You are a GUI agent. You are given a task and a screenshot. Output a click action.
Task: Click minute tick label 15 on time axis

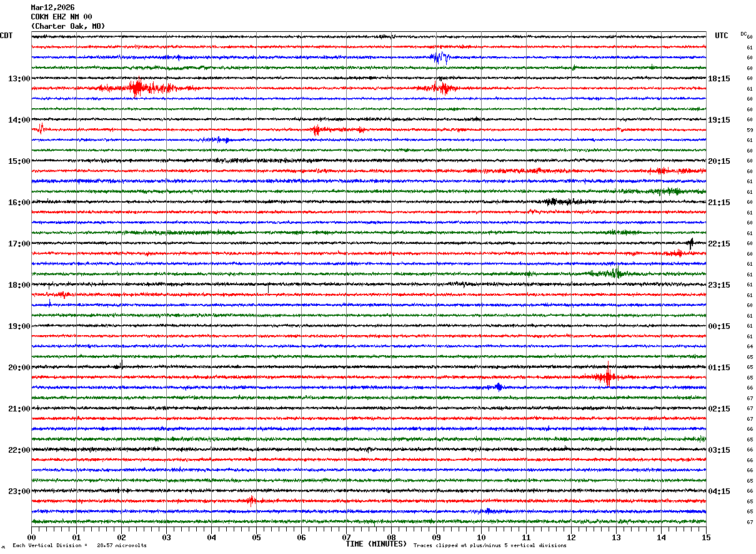tap(706, 537)
